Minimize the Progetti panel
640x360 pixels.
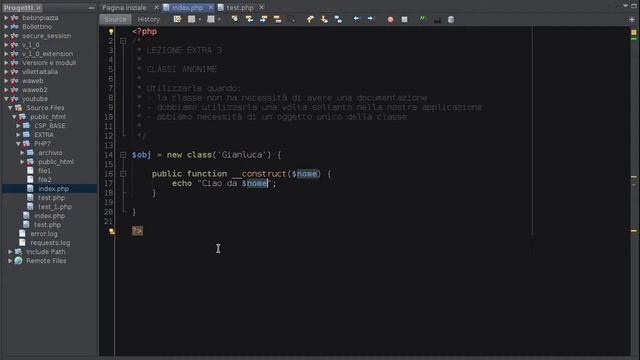coord(91,7)
